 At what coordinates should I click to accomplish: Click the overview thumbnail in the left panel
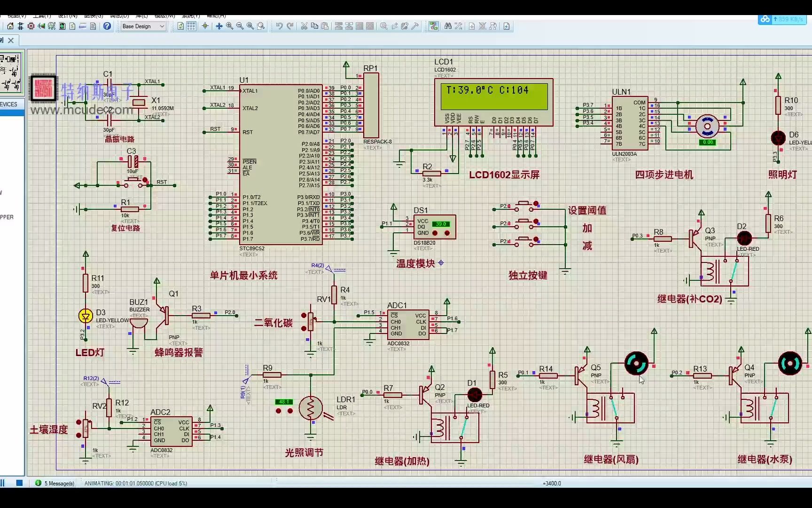coord(11,71)
